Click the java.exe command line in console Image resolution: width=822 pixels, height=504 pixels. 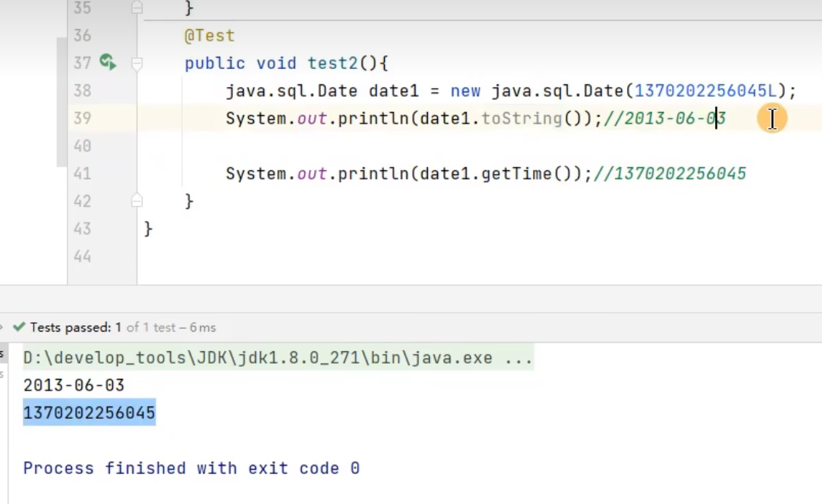(x=278, y=358)
